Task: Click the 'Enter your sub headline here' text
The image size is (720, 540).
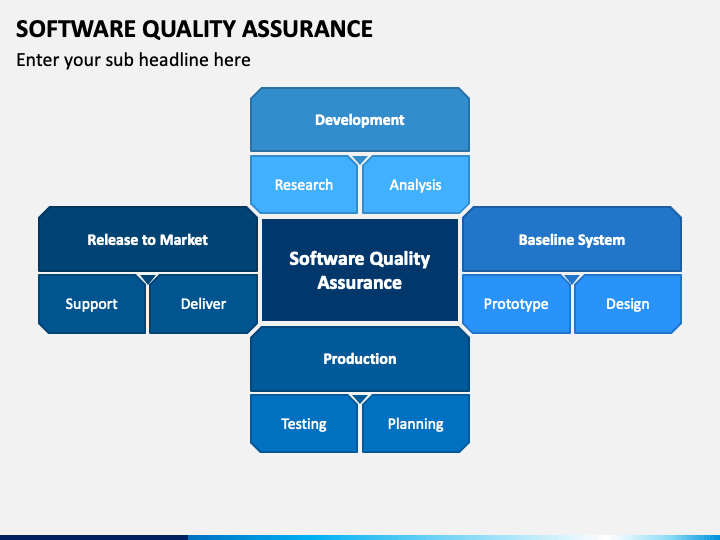Action: 133,60
